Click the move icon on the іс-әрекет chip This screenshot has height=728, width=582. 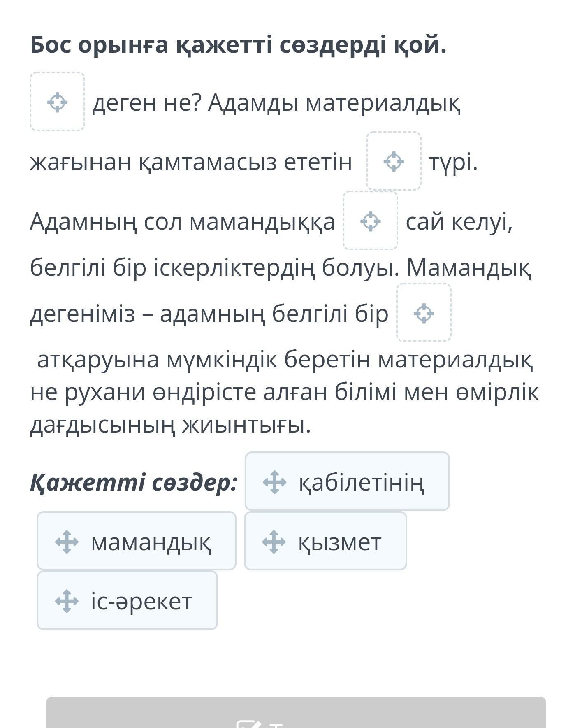click(67, 601)
